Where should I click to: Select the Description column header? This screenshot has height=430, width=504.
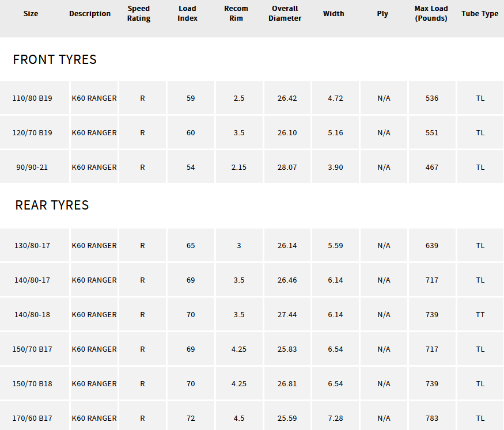pos(90,13)
